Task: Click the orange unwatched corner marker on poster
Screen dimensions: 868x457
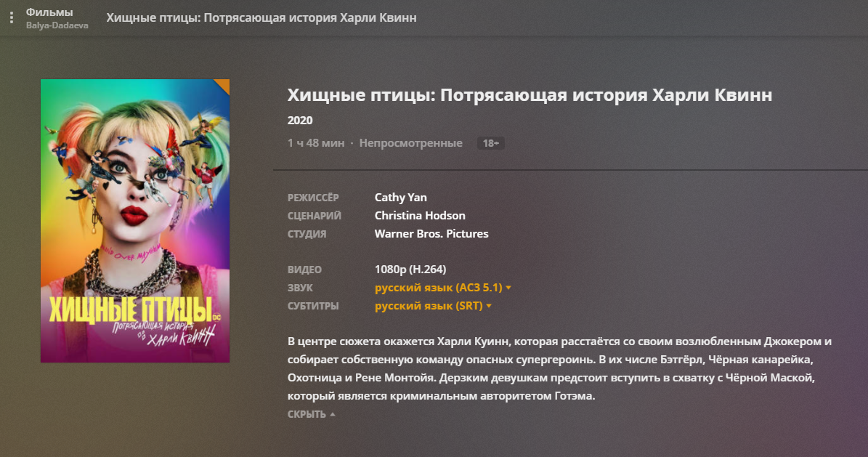Action: point(223,85)
